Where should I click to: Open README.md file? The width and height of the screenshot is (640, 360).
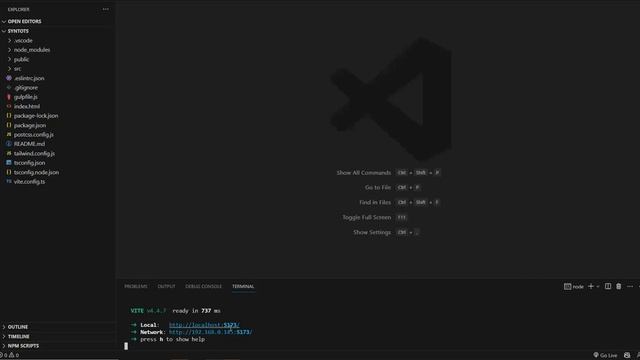tap(29, 144)
